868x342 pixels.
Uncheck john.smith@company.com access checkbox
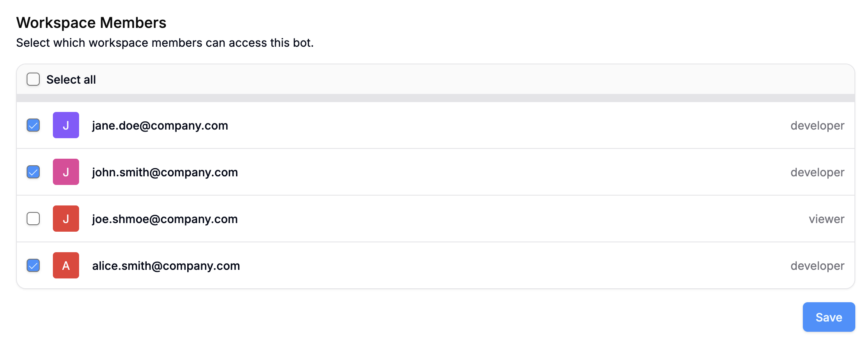pyautogui.click(x=33, y=172)
